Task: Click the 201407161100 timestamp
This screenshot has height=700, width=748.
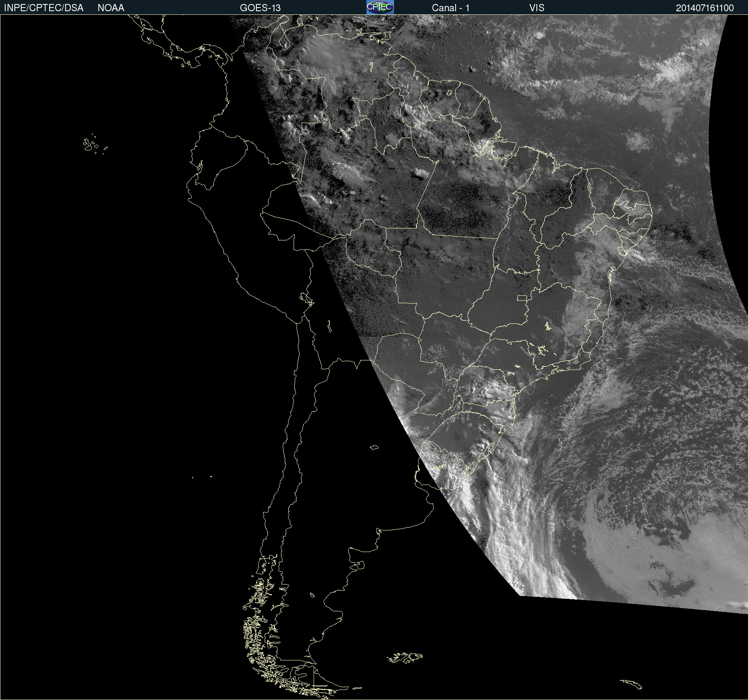Action: click(704, 8)
